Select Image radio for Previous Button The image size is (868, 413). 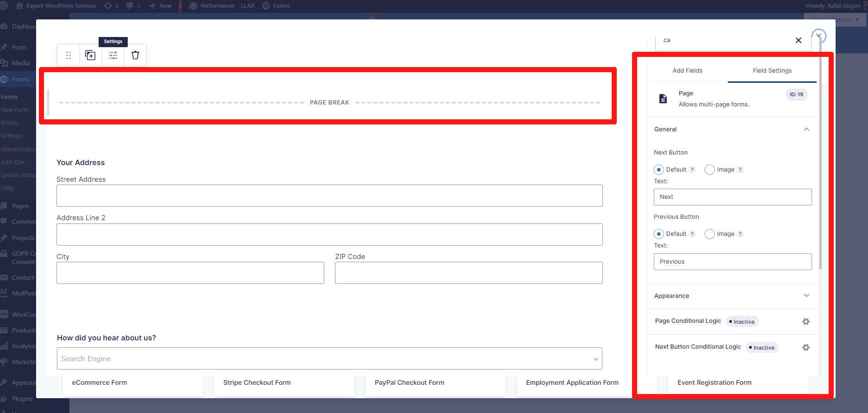click(x=709, y=234)
